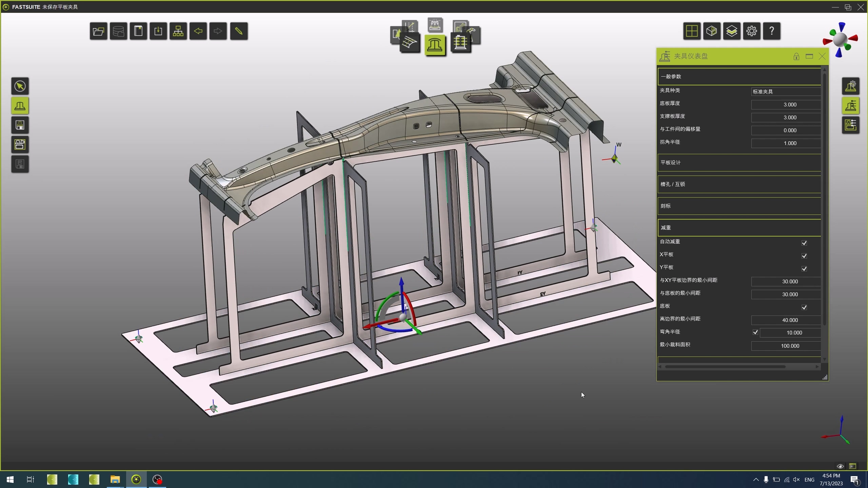The width and height of the screenshot is (868, 488).
Task: Toggle the 底板 checkbox
Action: [804, 307]
